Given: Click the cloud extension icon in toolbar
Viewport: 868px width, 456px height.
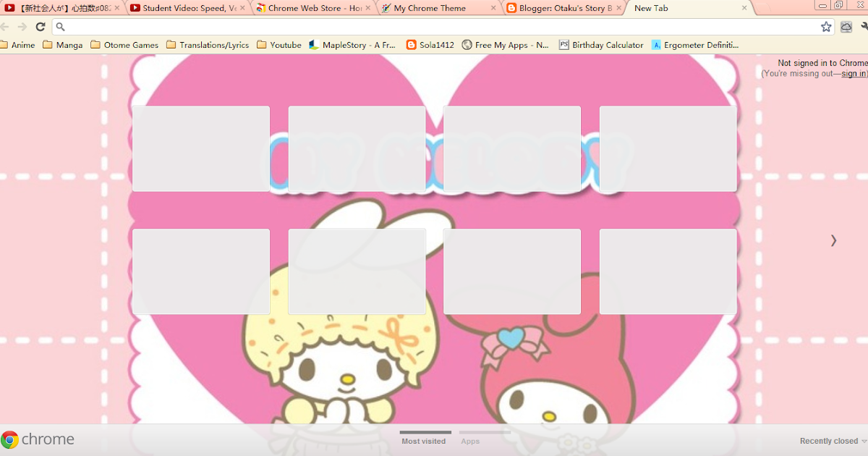Looking at the screenshot, I should pos(846,27).
